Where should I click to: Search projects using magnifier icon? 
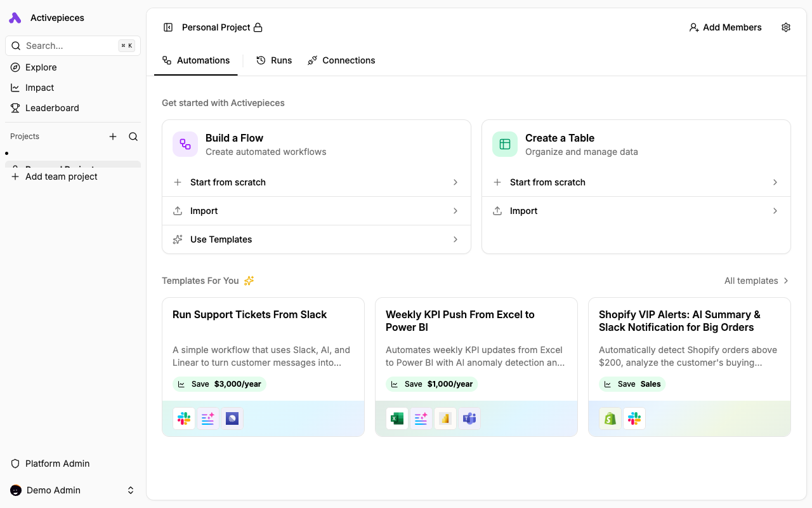coord(133,137)
